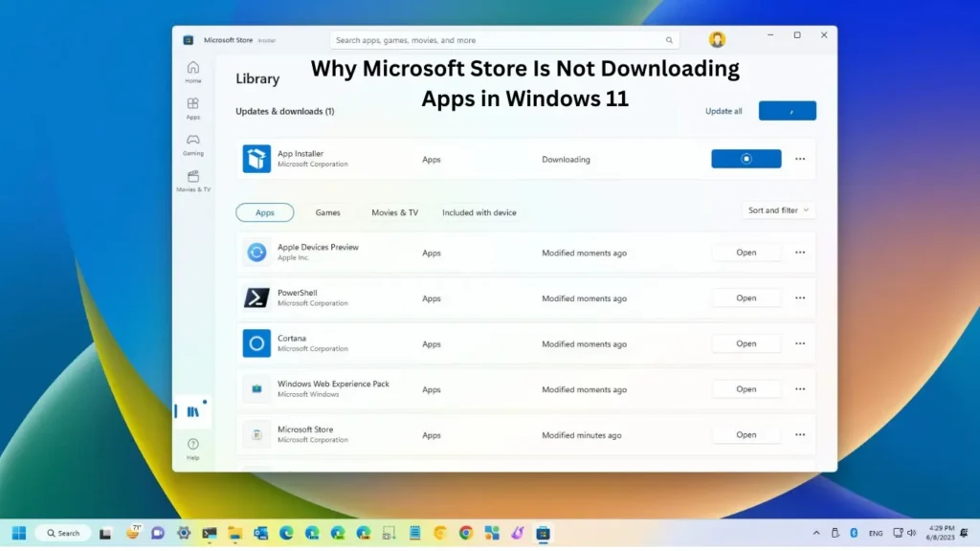This screenshot has width=980, height=551.
Task: Click your account profile avatar
Action: (717, 39)
